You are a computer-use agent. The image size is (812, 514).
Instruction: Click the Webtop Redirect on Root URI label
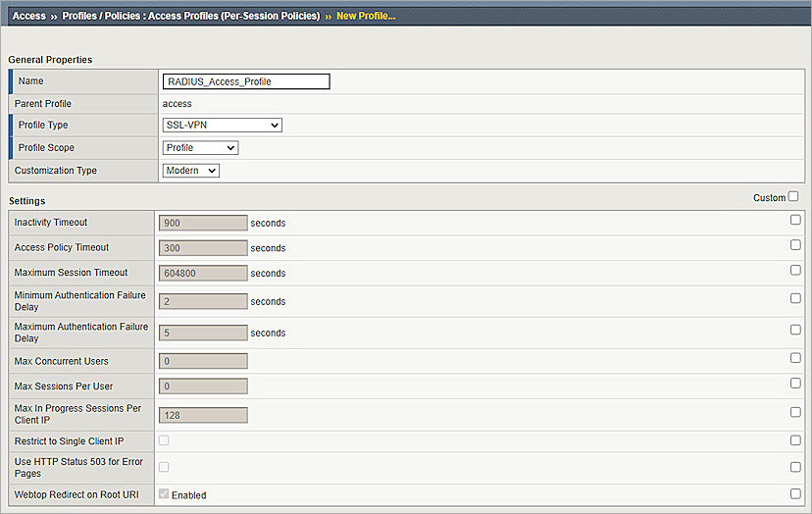76,494
